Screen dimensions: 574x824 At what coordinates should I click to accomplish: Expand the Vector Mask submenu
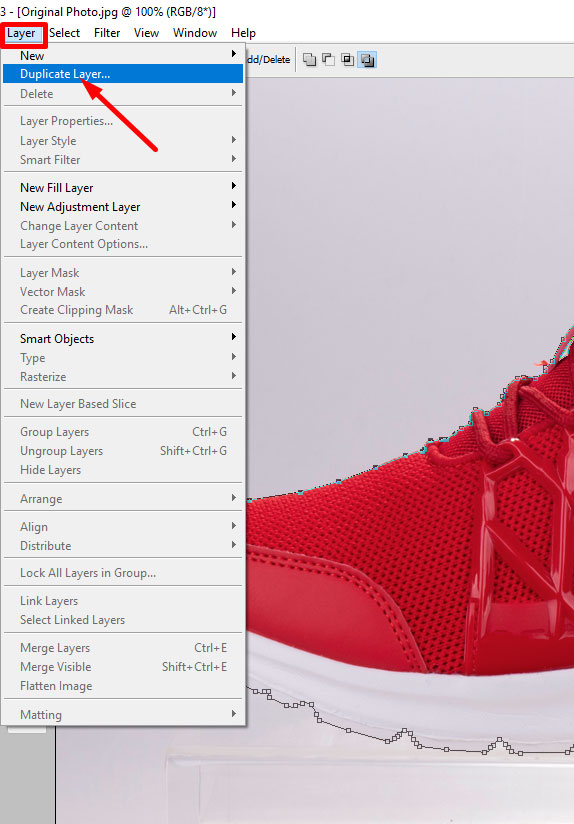pyautogui.click(x=123, y=292)
